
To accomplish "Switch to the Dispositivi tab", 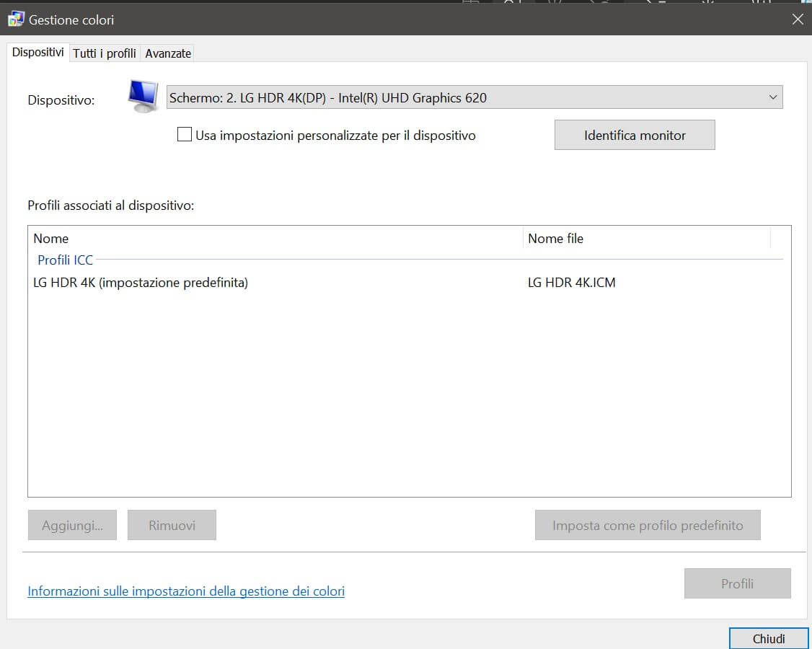I will (x=38, y=53).
